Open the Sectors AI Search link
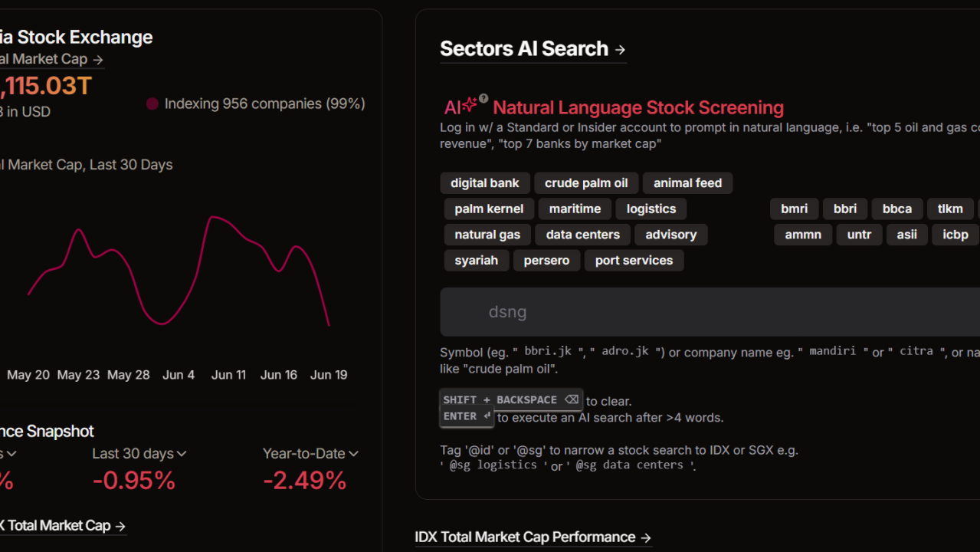Image resolution: width=980 pixels, height=552 pixels. [x=524, y=49]
